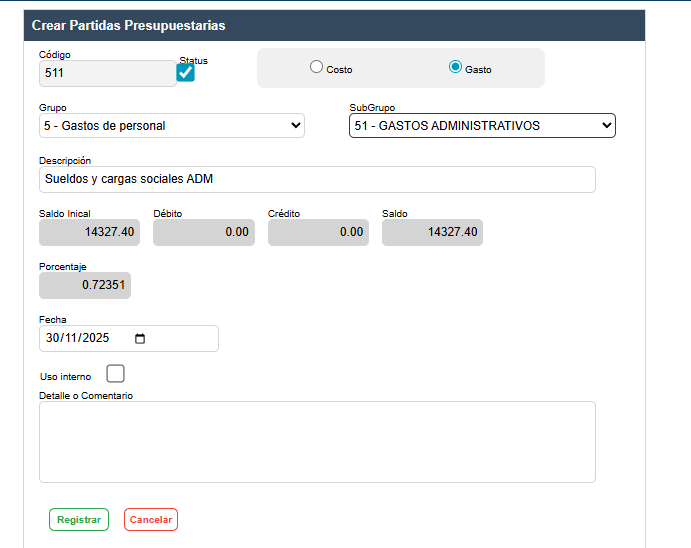Click into the Descripción text field
Viewport: 691px width, 548px height.
(317, 180)
